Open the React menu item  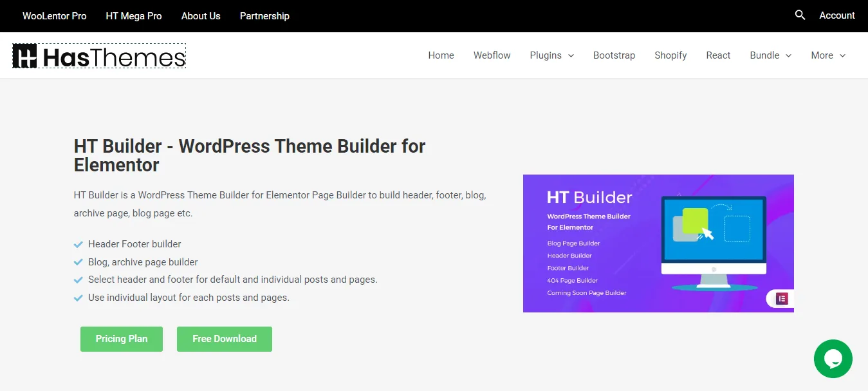pos(718,55)
